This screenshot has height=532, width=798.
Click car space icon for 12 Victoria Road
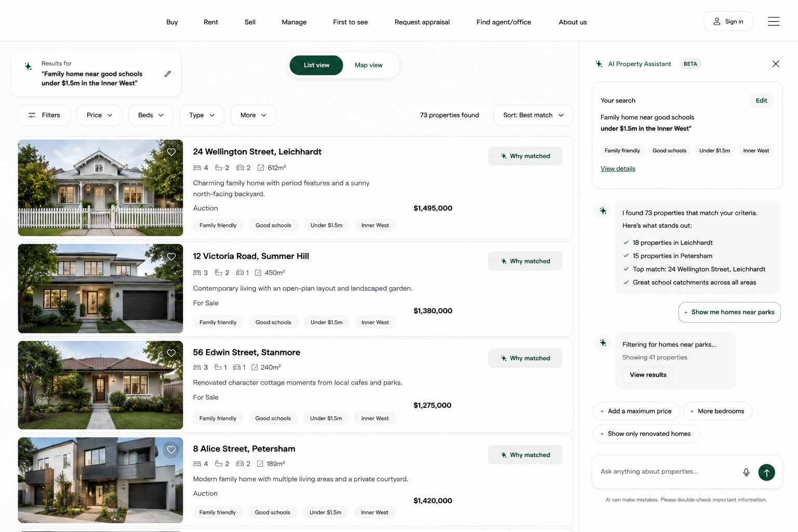[240, 273]
